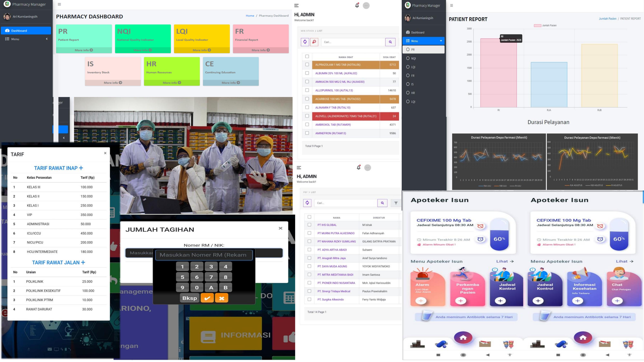
Task: Select the FR radio item in sidebar menu
Action: (x=423, y=75)
